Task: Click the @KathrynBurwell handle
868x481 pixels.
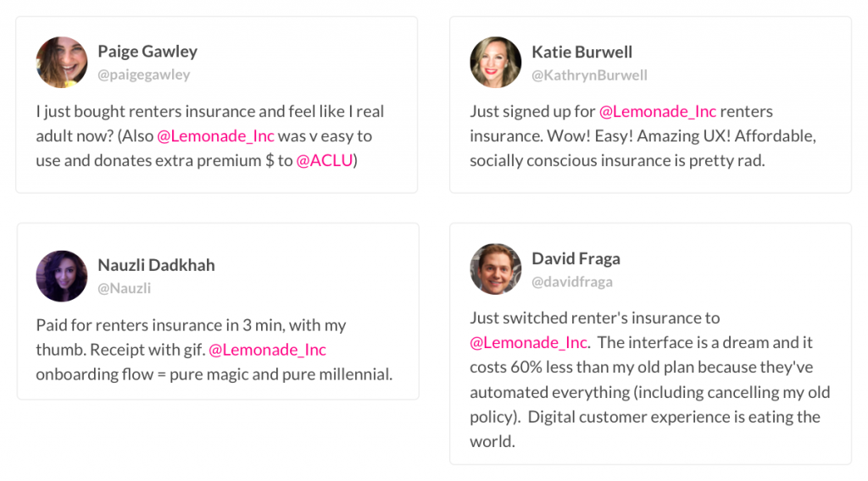Action: pyautogui.click(x=589, y=75)
